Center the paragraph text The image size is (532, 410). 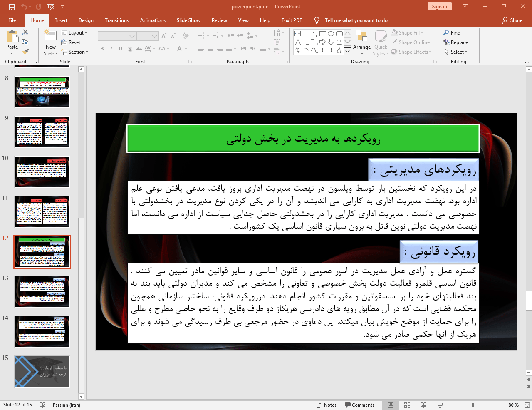pyautogui.click(x=210, y=49)
